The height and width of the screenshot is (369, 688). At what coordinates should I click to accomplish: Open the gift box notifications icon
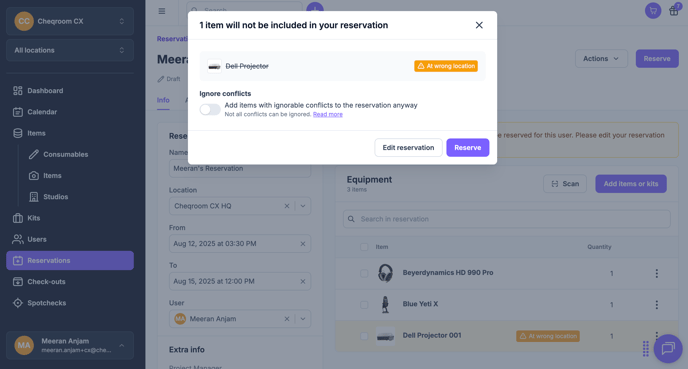coord(674,11)
